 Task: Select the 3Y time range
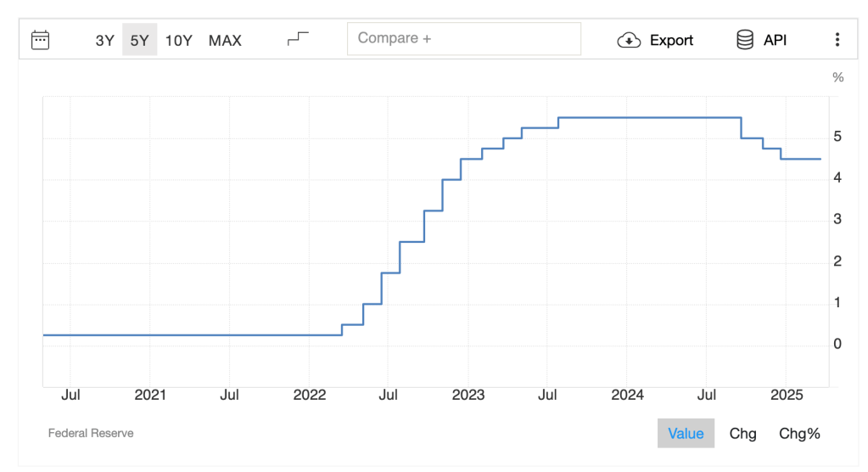[104, 40]
